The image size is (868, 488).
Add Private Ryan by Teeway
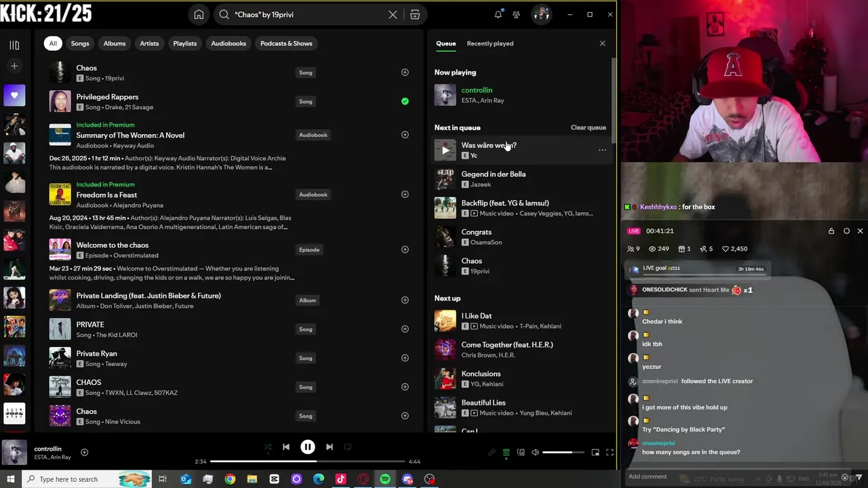tap(405, 358)
